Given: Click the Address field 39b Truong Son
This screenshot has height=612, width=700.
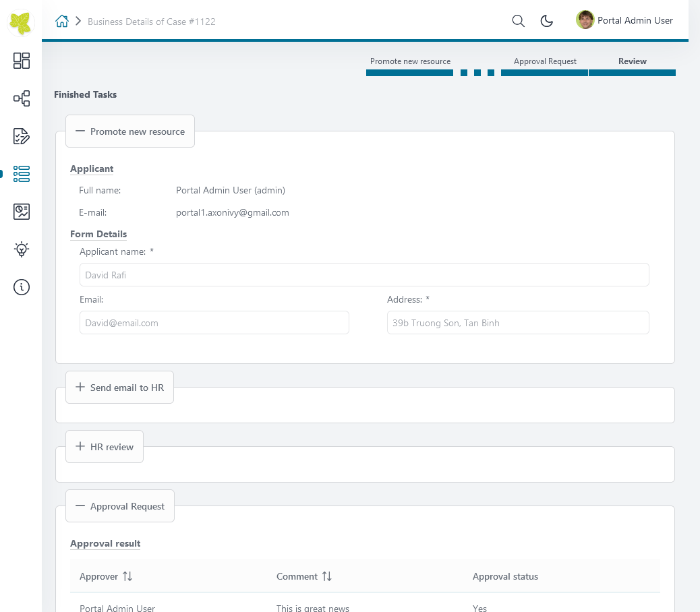Looking at the screenshot, I should click(518, 322).
